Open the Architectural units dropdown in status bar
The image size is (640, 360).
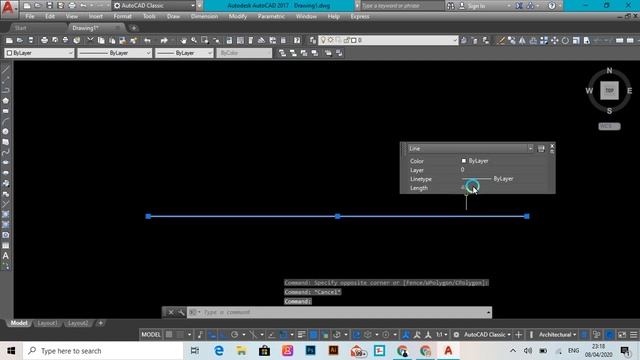(557, 335)
